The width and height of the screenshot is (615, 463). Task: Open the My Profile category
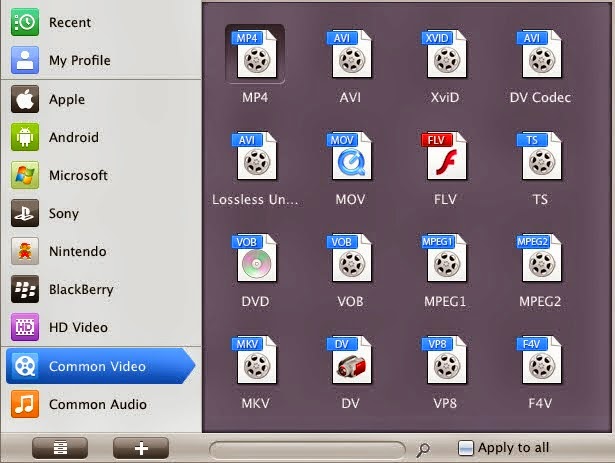pyautogui.click(x=101, y=60)
